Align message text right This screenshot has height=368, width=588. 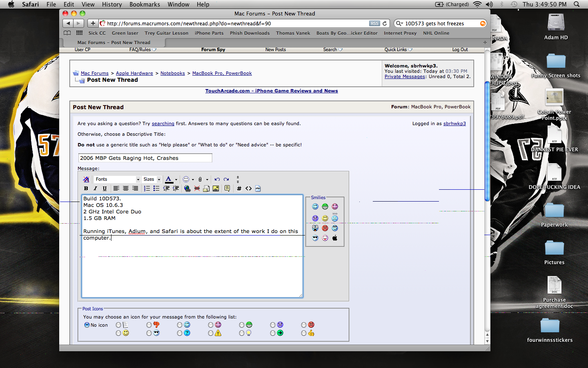pyautogui.click(x=135, y=188)
